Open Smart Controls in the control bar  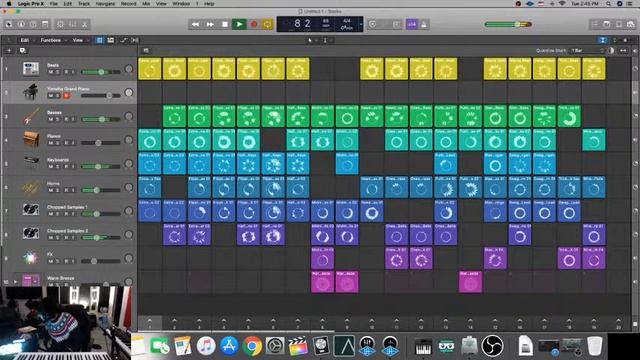click(60, 24)
